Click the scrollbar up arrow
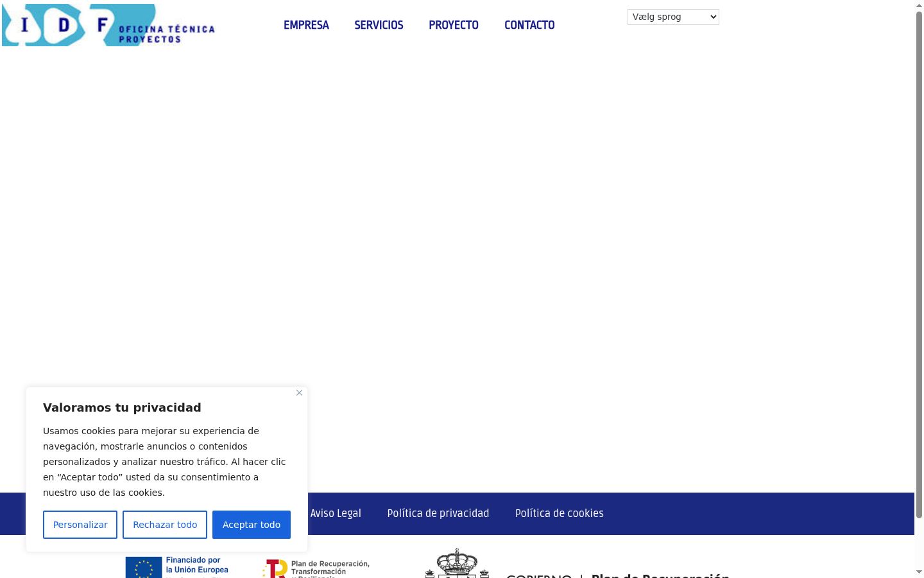The height and width of the screenshot is (578, 924). point(919,5)
